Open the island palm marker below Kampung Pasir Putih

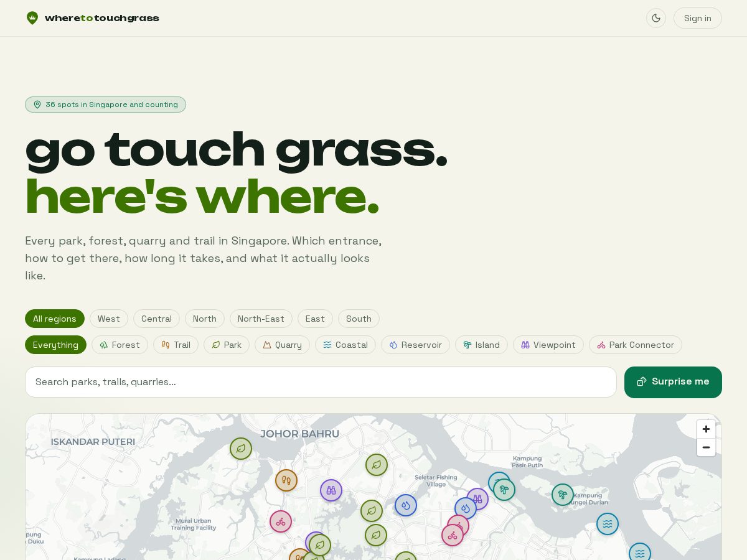tap(504, 490)
